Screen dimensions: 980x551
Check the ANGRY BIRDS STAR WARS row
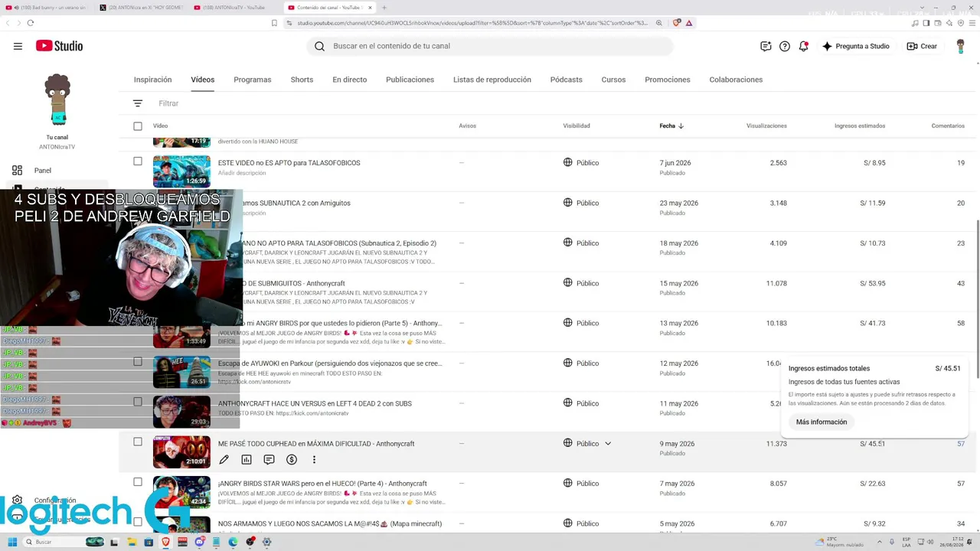point(138,482)
